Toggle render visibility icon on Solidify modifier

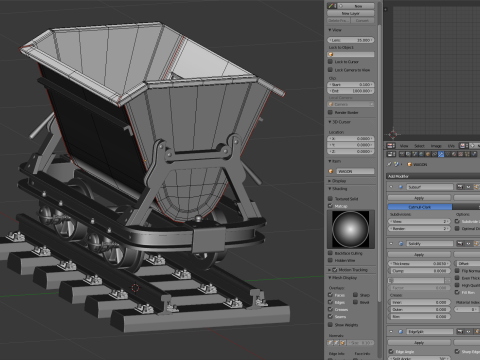[460, 243]
